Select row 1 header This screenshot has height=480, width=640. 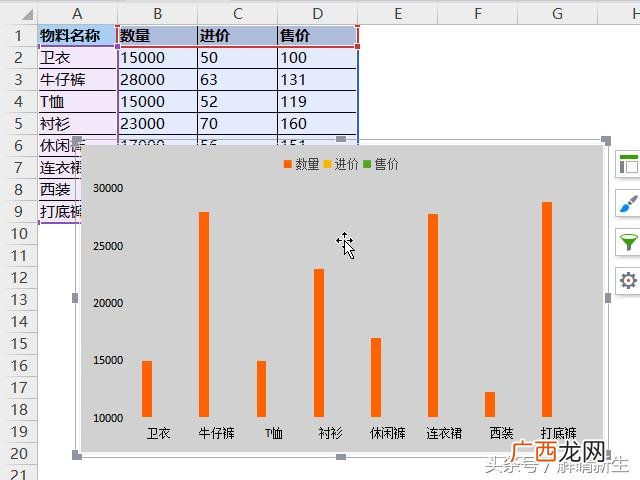(18, 36)
